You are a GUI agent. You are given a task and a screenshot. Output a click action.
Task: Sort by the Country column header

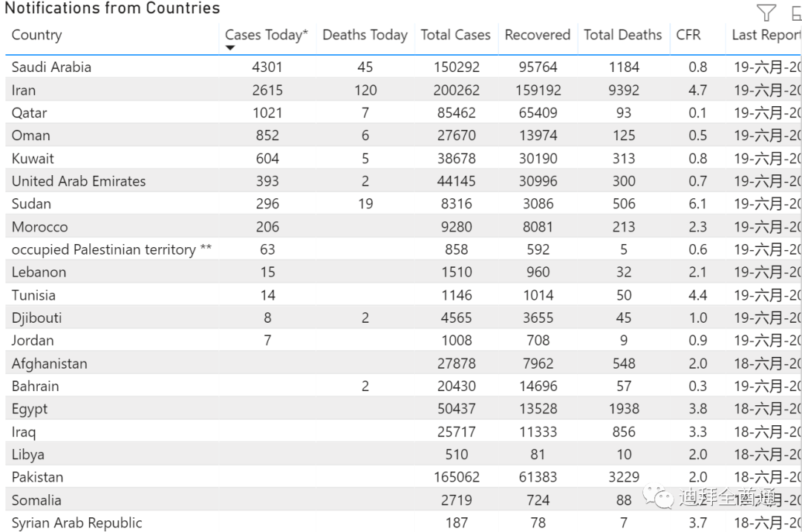[x=36, y=35]
